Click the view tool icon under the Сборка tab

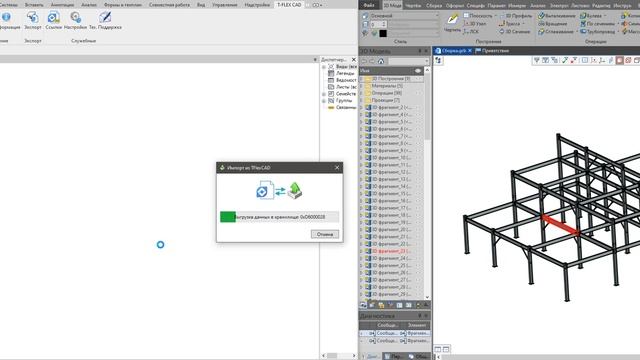(x=438, y=60)
